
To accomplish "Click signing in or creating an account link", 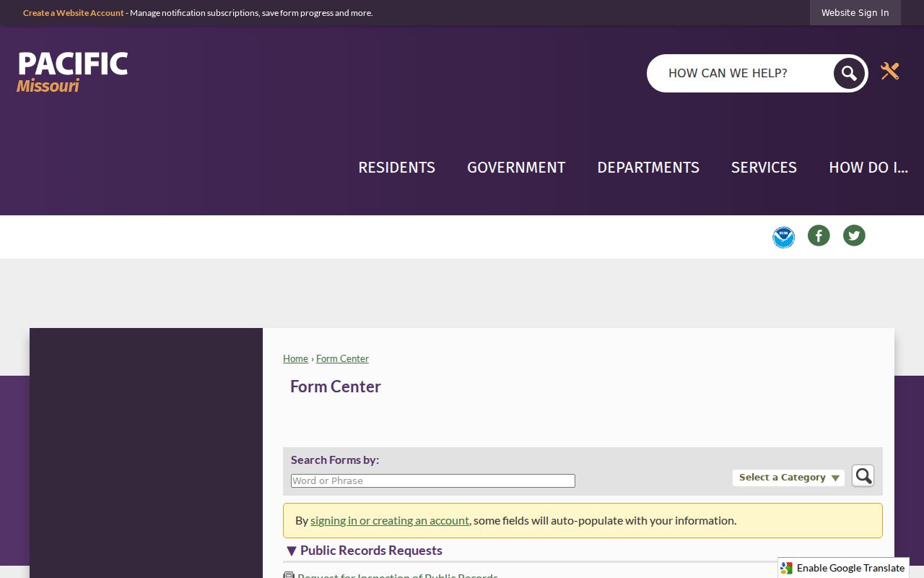I will click(390, 520).
